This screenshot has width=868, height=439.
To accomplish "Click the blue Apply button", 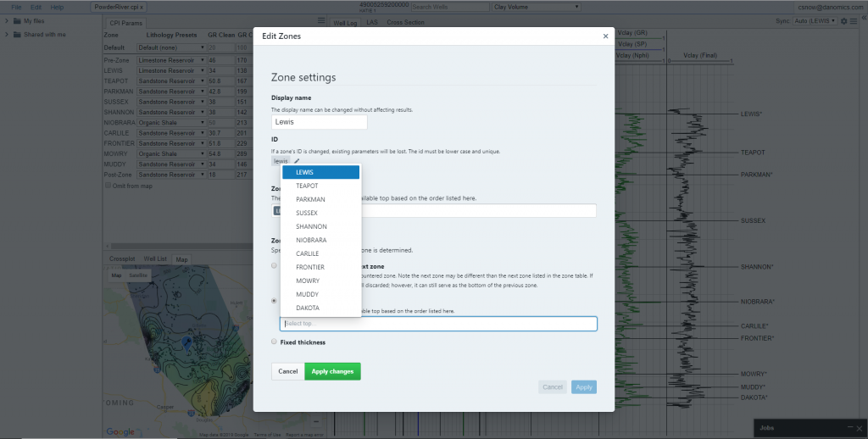I will pos(584,387).
